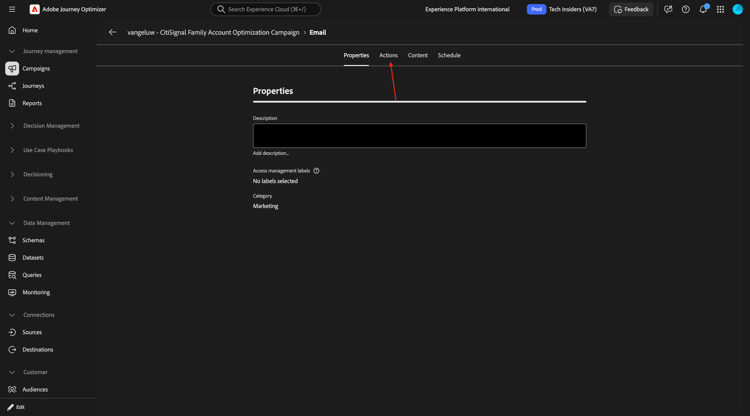Click the No labels selected text
This screenshot has height=416, width=750.
[x=276, y=181]
